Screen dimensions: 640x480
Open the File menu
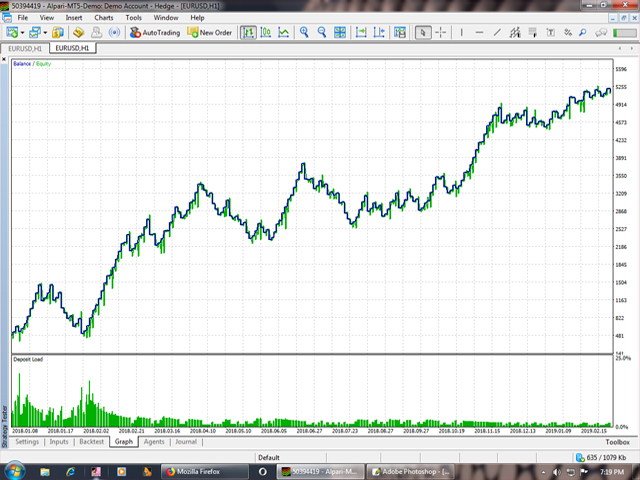point(23,18)
